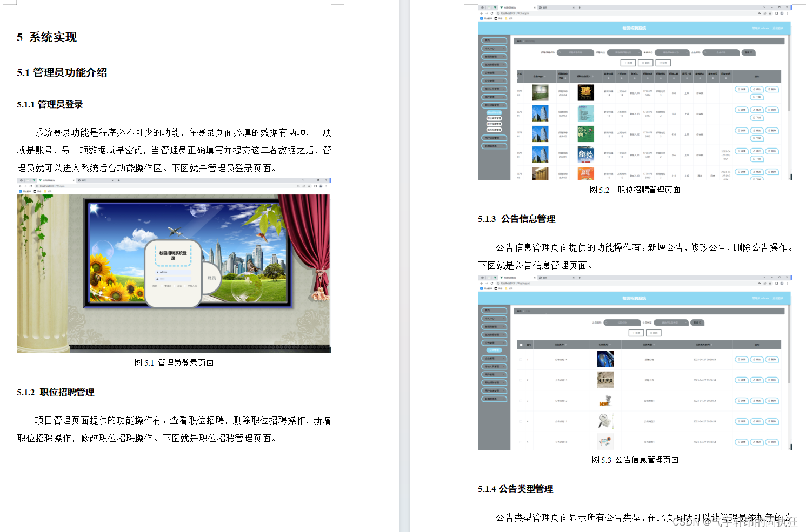Select the 管理员 role radio in Figure 5.1
806x532 pixels.
(162, 286)
